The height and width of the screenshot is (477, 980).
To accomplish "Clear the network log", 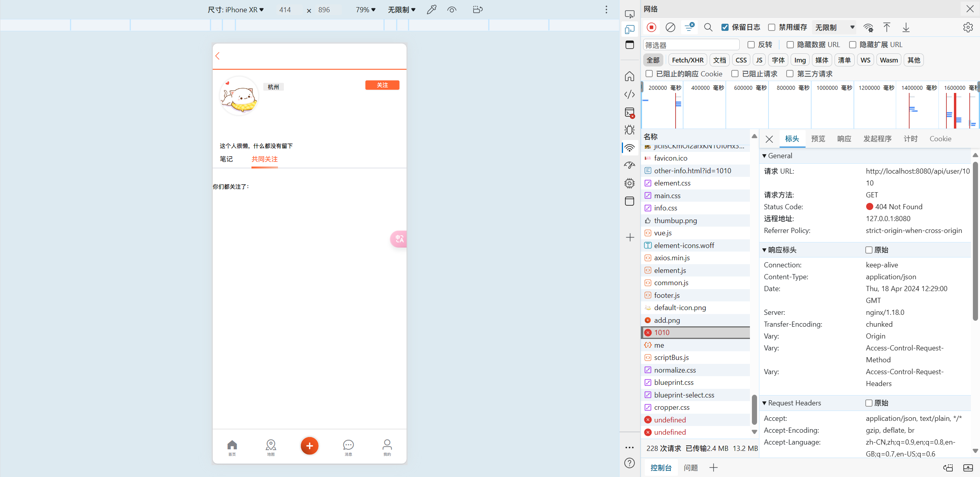I will click(x=670, y=27).
